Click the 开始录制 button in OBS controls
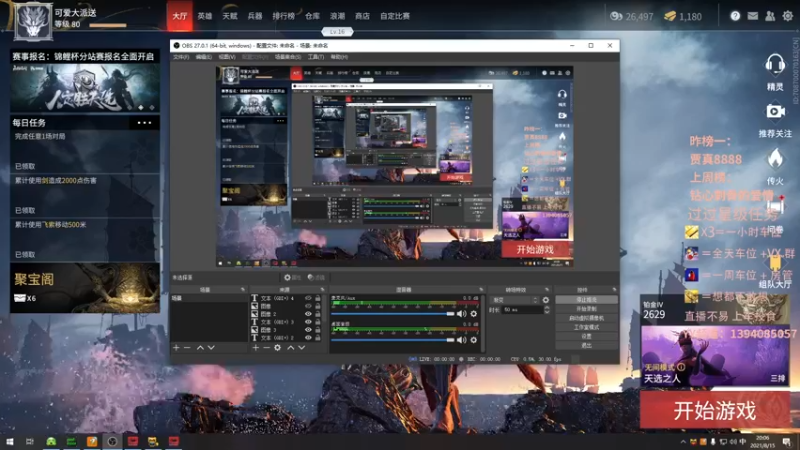Image resolution: width=800 pixels, height=450 pixels. [586, 309]
